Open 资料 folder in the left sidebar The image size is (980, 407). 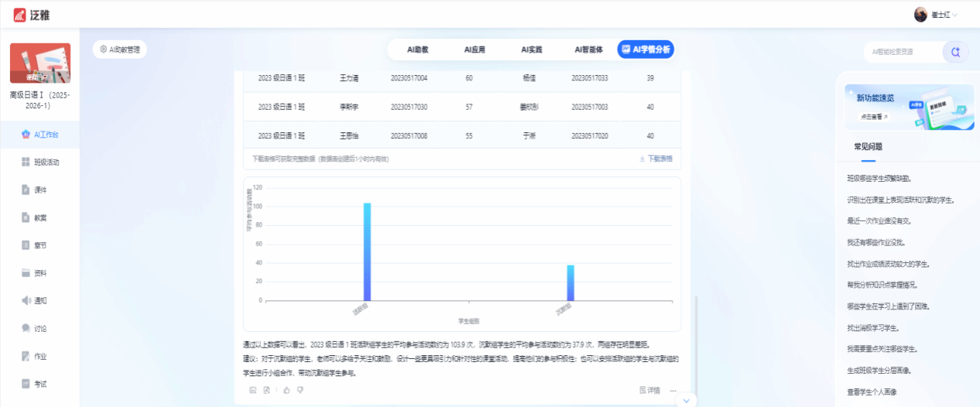(40, 273)
